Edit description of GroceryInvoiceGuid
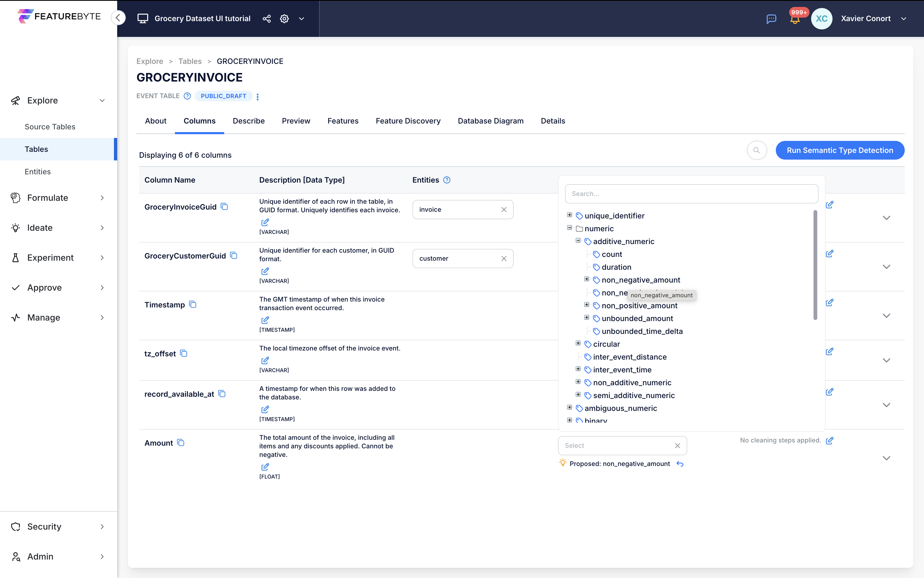Screen dimensions: 924x578 [265, 222]
